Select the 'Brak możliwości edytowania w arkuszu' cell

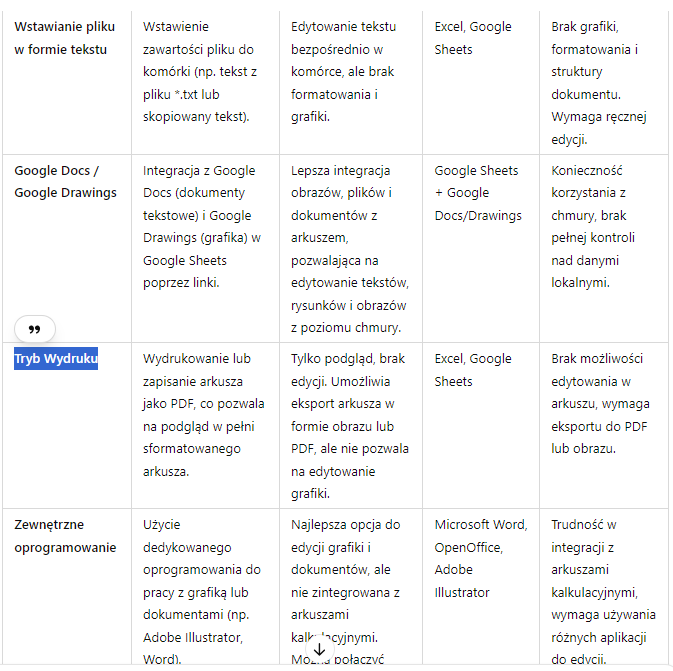(x=598, y=403)
